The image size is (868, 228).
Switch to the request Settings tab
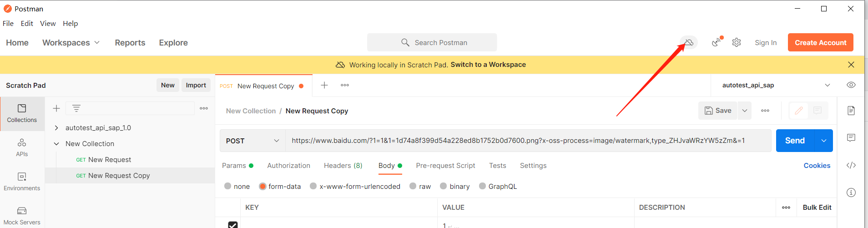pos(533,166)
